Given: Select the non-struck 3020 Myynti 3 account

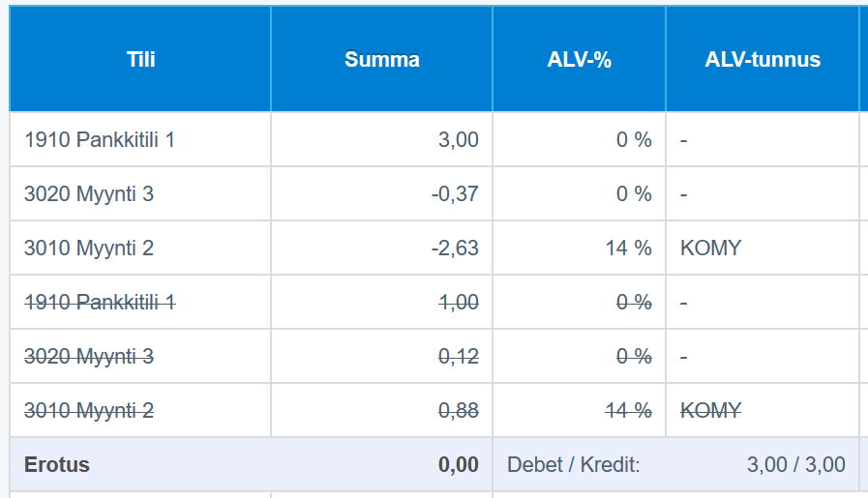Looking at the screenshot, I should point(89,194).
